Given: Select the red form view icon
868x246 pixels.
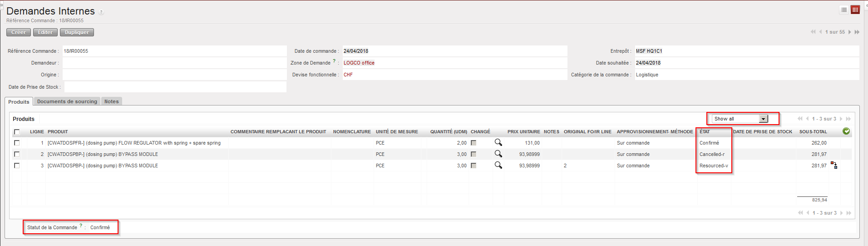Looking at the screenshot, I should pyautogui.click(x=855, y=10).
